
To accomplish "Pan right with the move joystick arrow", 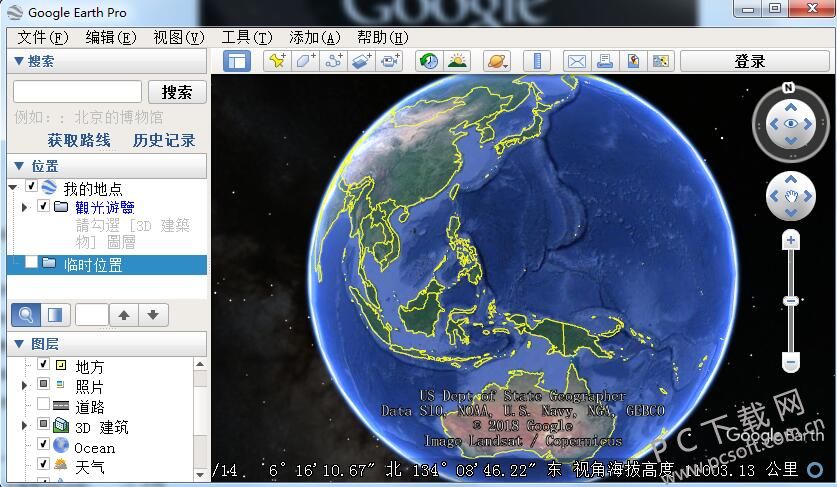I will point(808,196).
